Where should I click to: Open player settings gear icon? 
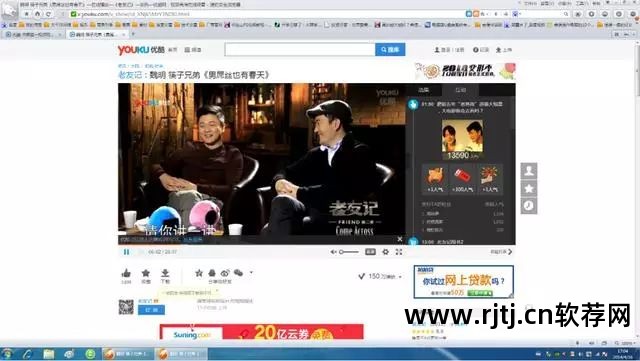(x=385, y=252)
